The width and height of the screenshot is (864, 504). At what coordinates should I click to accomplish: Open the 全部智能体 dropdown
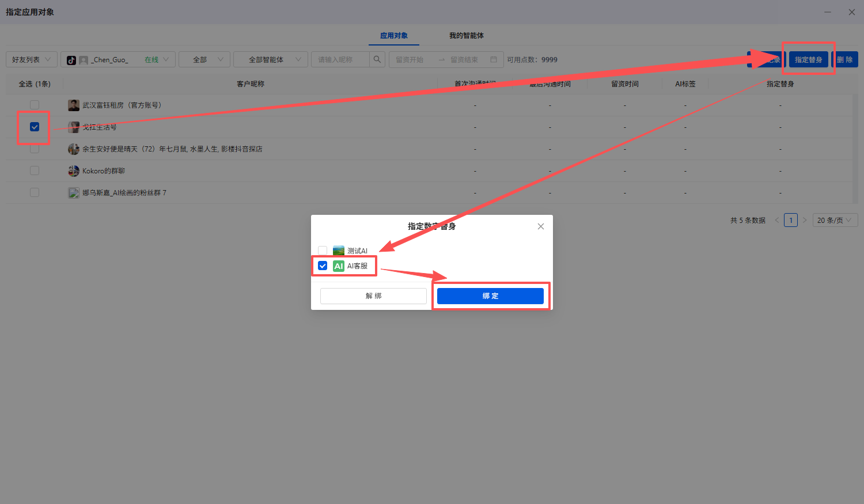pyautogui.click(x=271, y=59)
